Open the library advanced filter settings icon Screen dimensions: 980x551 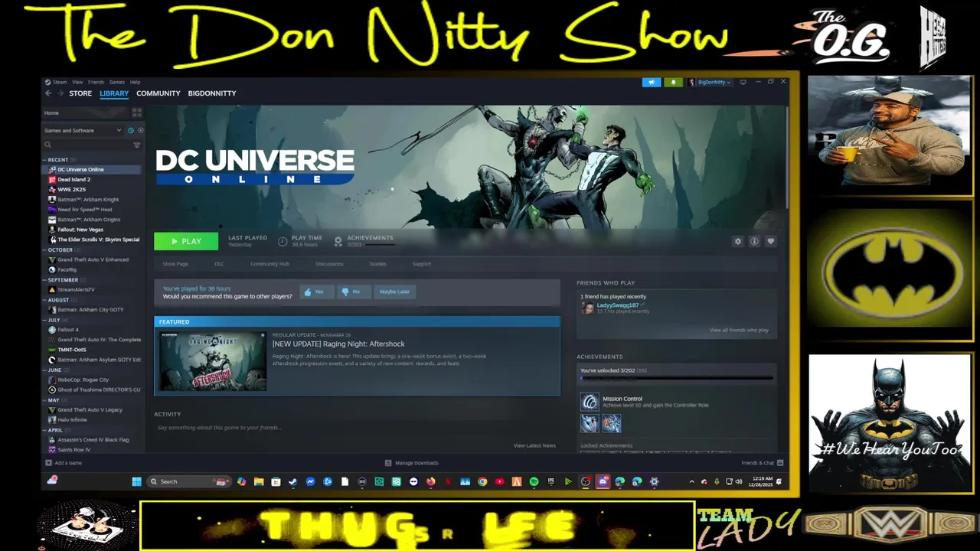137,145
